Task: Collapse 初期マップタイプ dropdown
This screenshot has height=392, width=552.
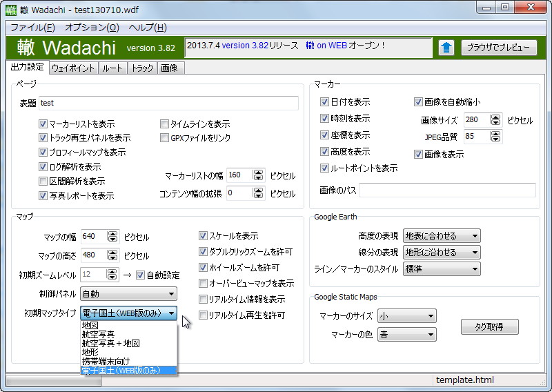Action: [x=128, y=313]
